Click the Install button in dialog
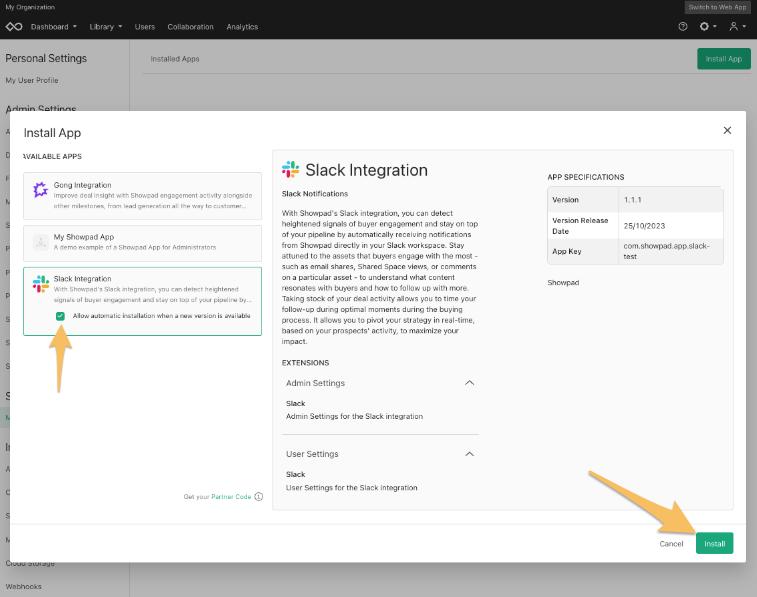The width and height of the screenshot is (757, 597). pos(715,543)
